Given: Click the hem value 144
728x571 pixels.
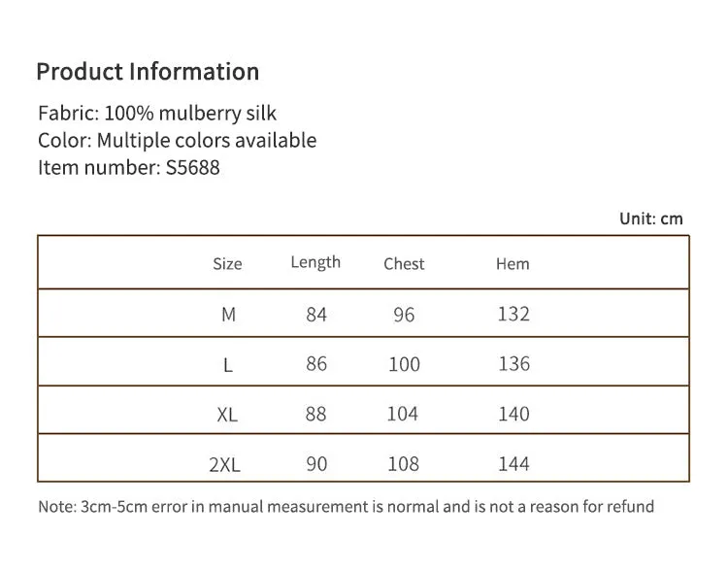Looking at the screenshot, I should pos(513,464).
